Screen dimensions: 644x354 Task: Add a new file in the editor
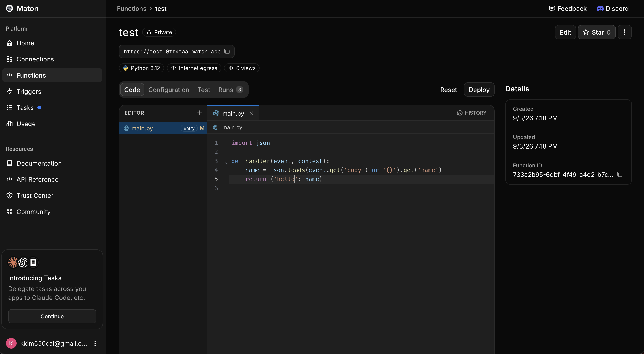point(199,113)
